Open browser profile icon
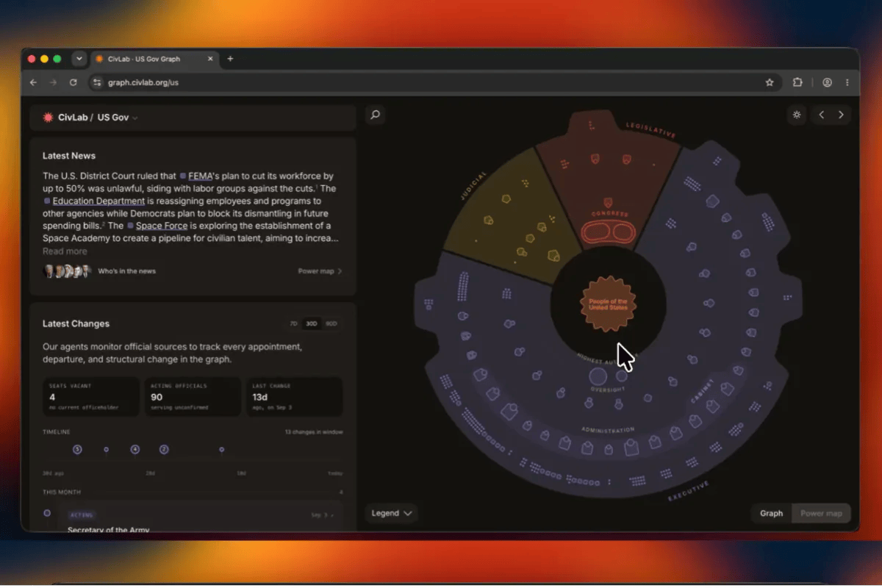Screen dimensions: 882x588 pyautogui.click(x=827, y=82)
